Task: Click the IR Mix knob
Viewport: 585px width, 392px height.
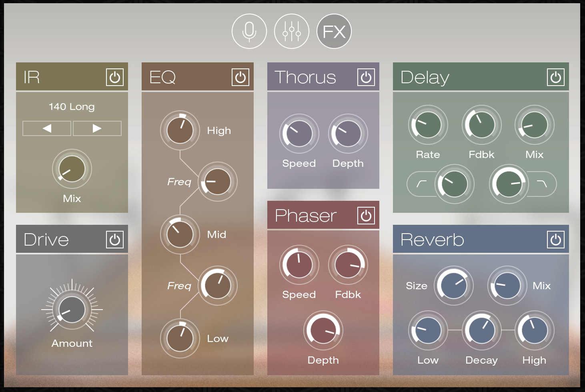Action: click(72, 169)
